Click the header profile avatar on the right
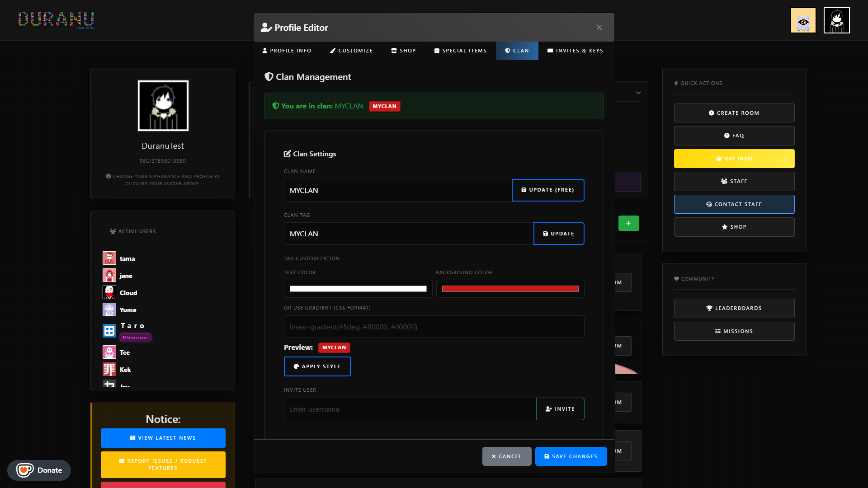868x488 pixels. coord(836,20)
